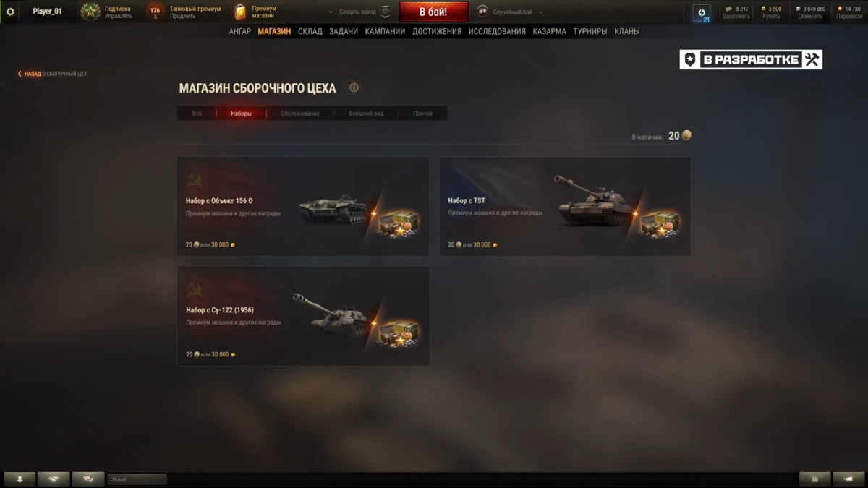Go to the ИССЛЕДОВАНИЯ menu section
Image resolution: width=868 pixels, height=488 pixels.
(497, 31)
